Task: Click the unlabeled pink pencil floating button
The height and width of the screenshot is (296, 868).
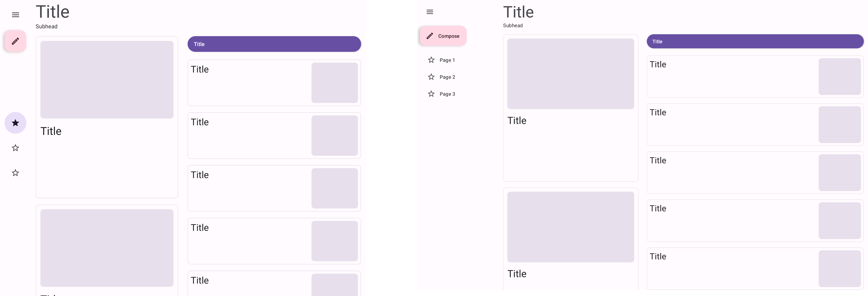Action: click(16, 41)
